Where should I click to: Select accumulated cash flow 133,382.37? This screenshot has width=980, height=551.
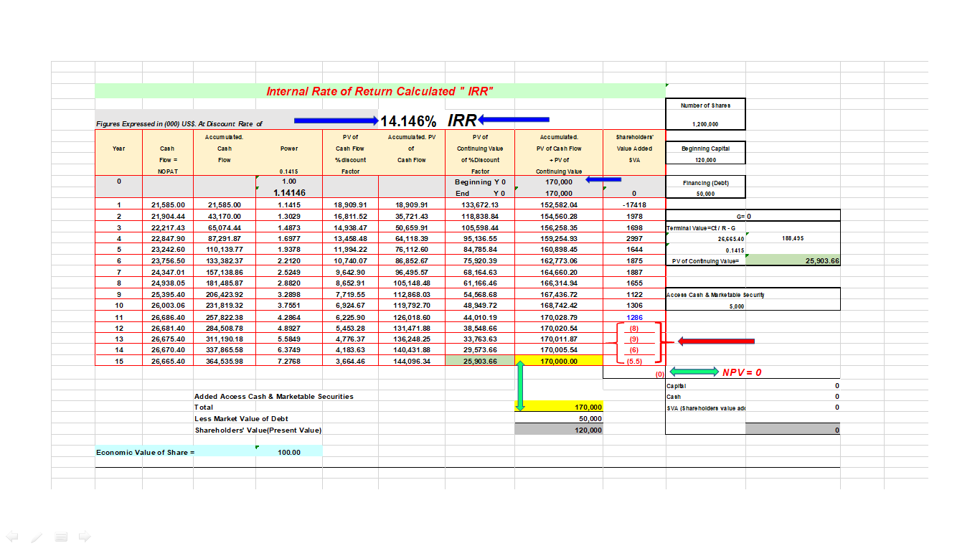225,263
